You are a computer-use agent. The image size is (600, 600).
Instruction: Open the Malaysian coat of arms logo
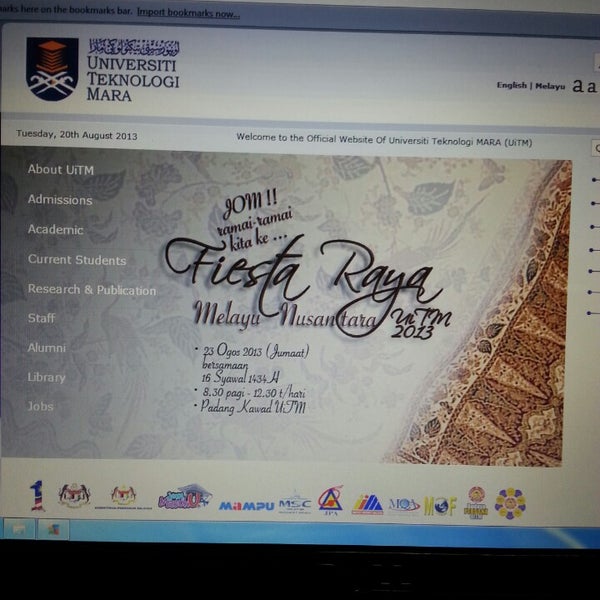tap(74, 496)
